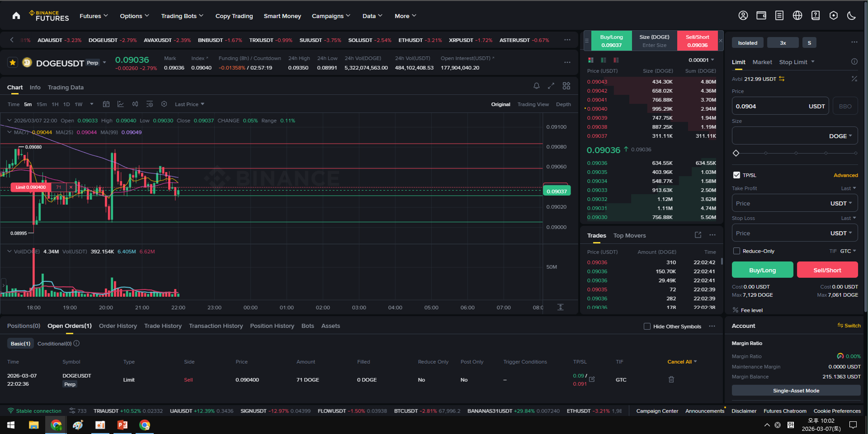Click the order size slider handle
868x434 pixels.
(x=736, y=153)
